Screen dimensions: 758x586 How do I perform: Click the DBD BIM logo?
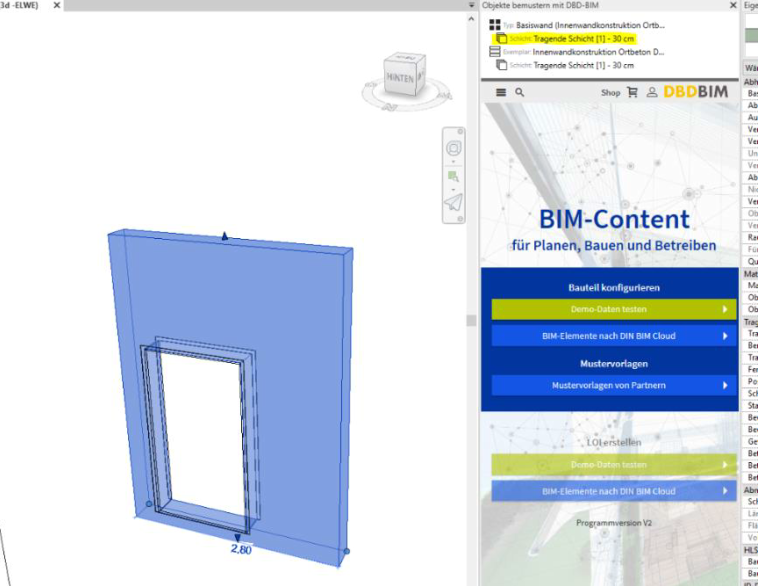click(695, 92)
